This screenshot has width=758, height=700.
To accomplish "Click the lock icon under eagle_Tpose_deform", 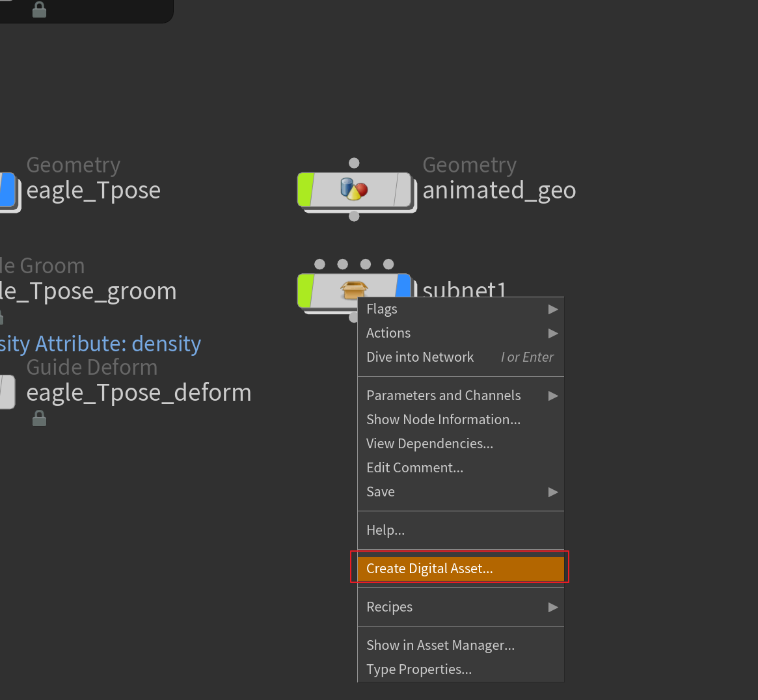I will coord(39,418).
